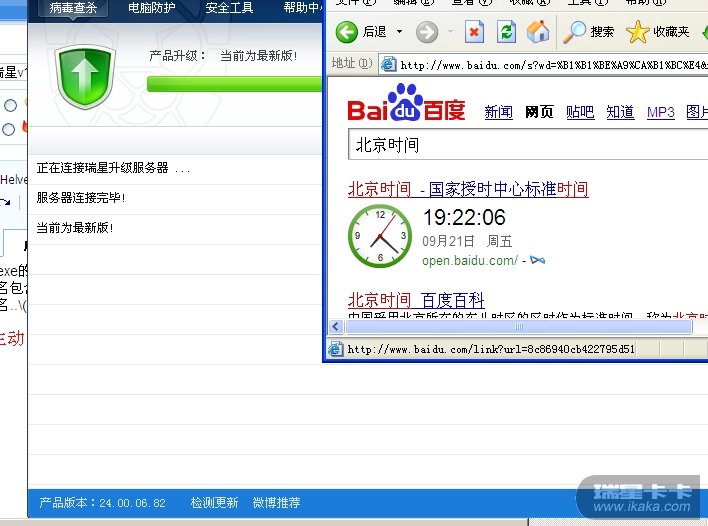
Task: Select the Baidu 网页 tab
Action: (x=539, y=112)
